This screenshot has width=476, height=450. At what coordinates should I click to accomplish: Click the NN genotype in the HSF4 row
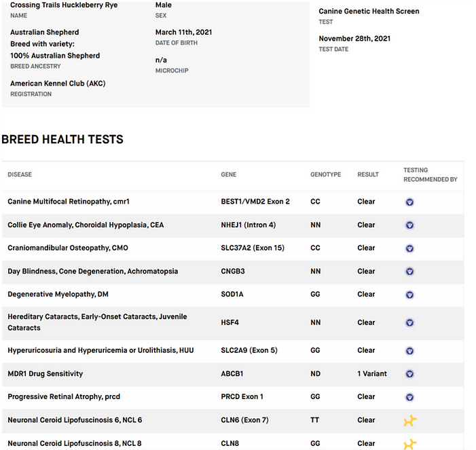click(316, 322)
